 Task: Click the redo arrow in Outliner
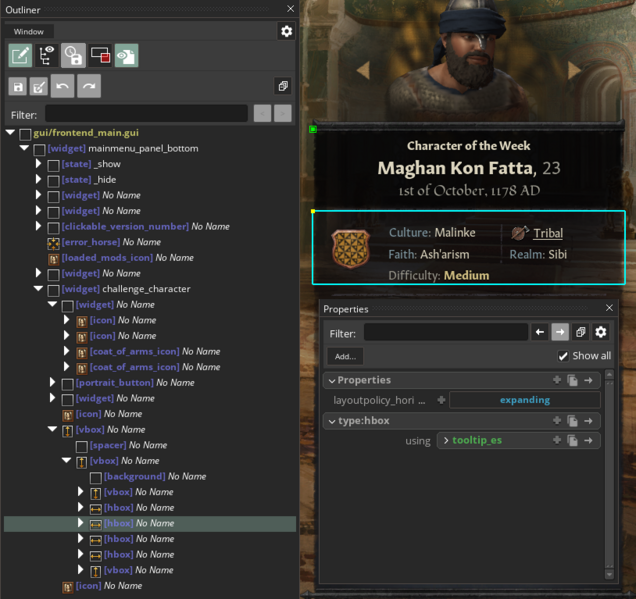coord(89,87)
